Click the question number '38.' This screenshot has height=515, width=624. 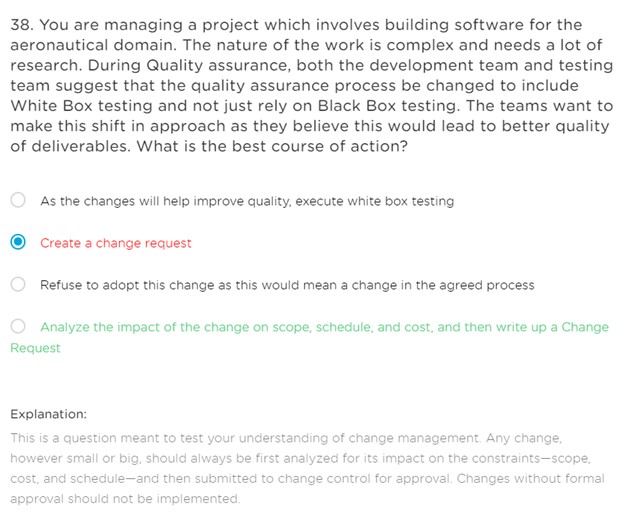click(x=22, y=25)
